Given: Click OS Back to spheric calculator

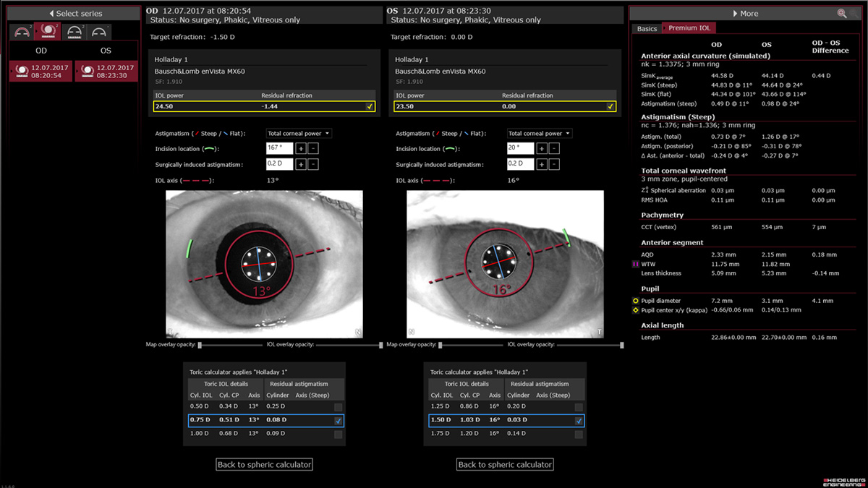Looking at the screenshot, I should click(506, 465).
